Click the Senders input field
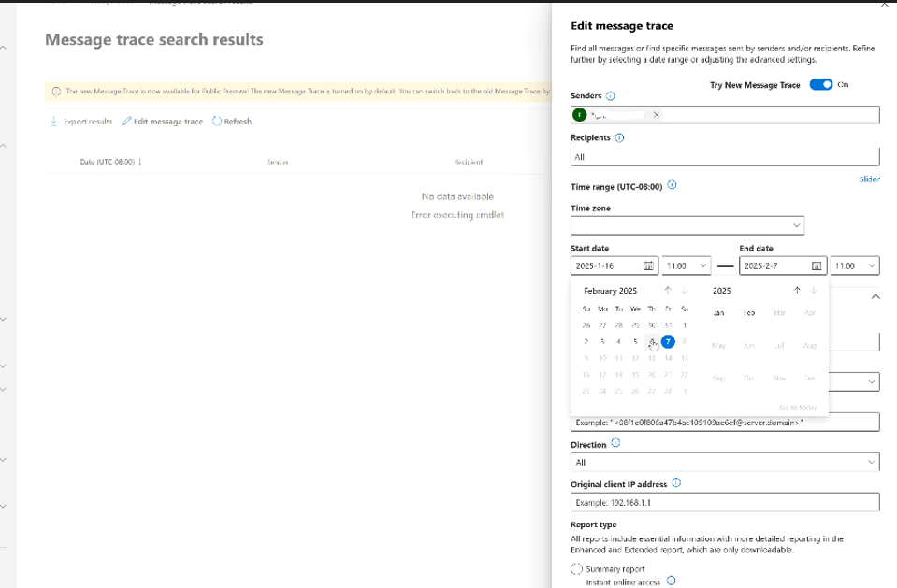Image resolution: width=897 pixels, height=588 pixels. pyautogui.click(x=725, y=115)
